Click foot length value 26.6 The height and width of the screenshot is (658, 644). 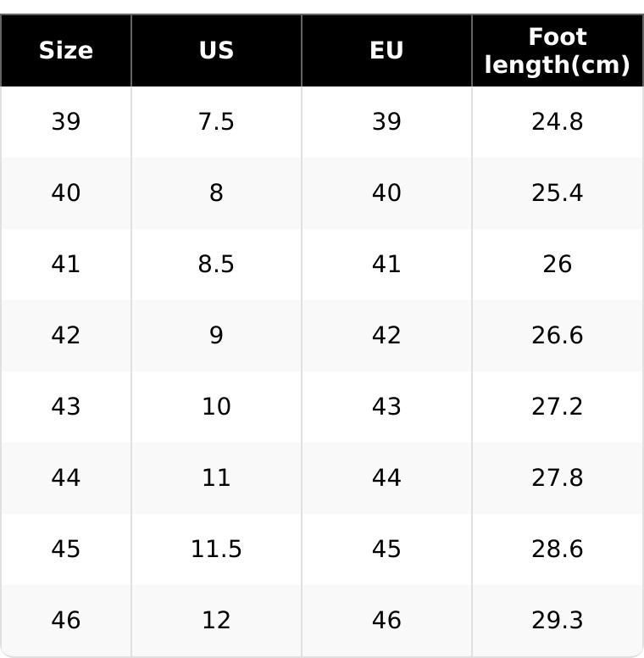(557, 336)
